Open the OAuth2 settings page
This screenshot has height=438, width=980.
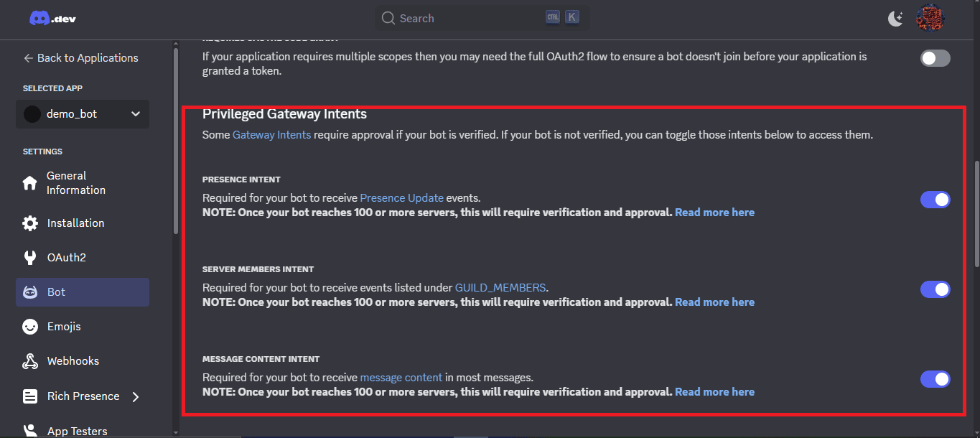click(83, 258)
